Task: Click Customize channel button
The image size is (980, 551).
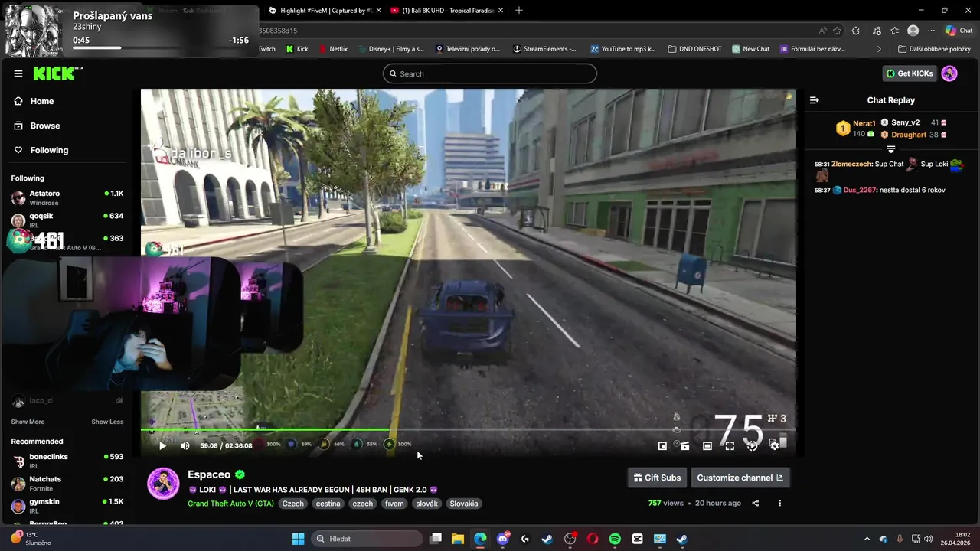Action: pos(740,478)
